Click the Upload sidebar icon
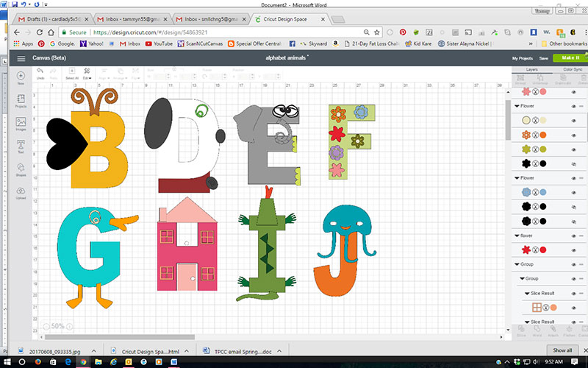Image resolution: width=588 pixels, height=368 pixels. tap(21, 191)
